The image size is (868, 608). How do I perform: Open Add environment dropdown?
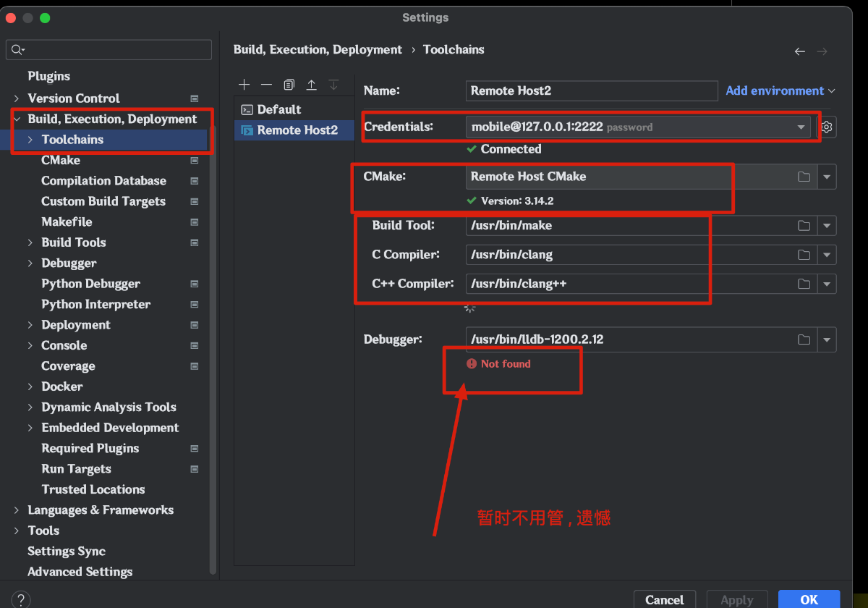click(x=780, y=90)
